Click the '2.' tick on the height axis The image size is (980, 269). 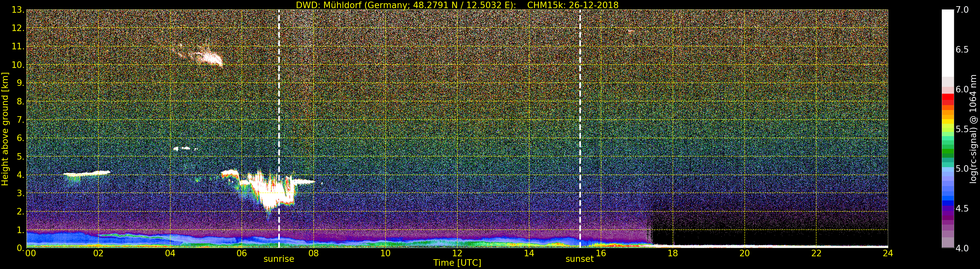(20, 211)
